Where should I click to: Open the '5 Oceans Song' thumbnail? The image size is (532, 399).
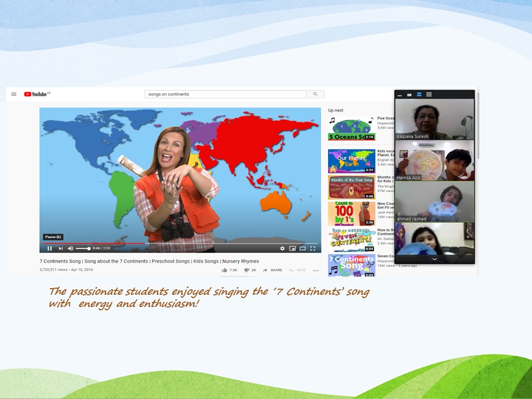351,129
